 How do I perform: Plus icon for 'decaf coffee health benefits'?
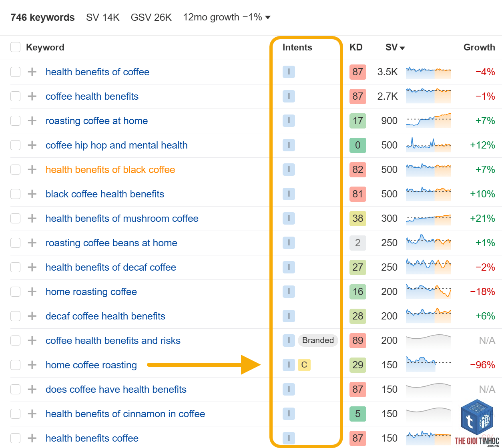(32, 316)
